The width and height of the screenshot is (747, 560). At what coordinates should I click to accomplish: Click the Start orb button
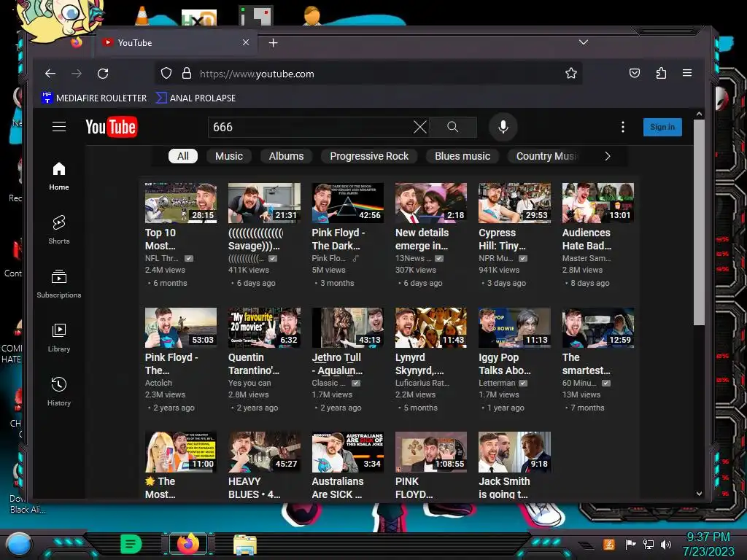(x=18, y=544)
